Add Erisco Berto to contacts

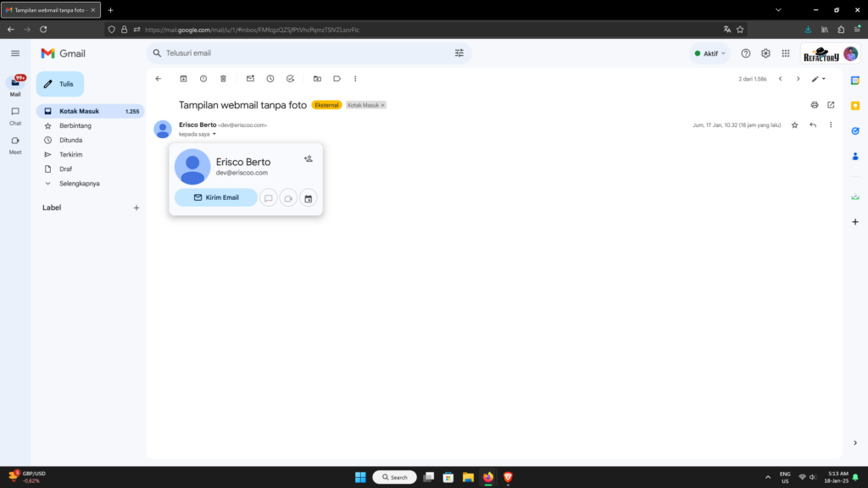pos(308,158)
